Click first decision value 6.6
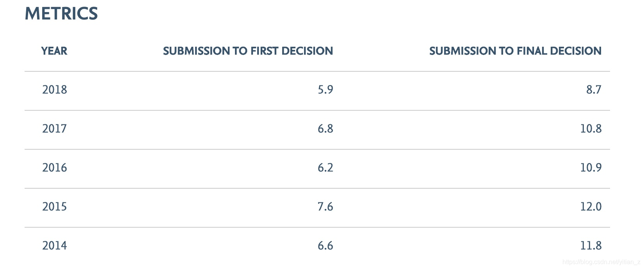Screen dimensions: 644x269 (x=325, y=246)
